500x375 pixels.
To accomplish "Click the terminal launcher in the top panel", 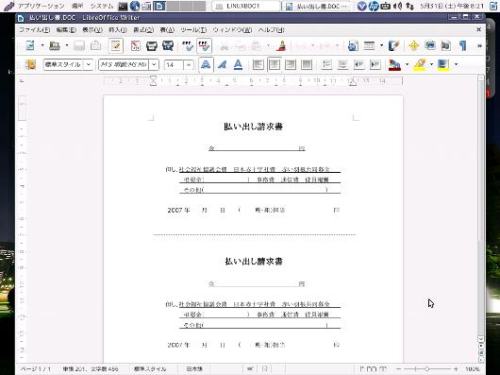I will pyautogui.click(x=123, y=6).
